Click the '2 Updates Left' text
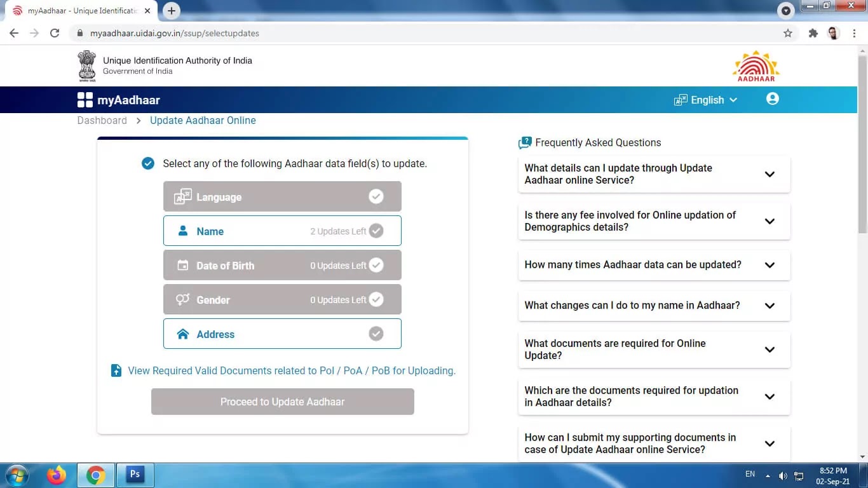The image size is (868, 488). click(338, 231)
